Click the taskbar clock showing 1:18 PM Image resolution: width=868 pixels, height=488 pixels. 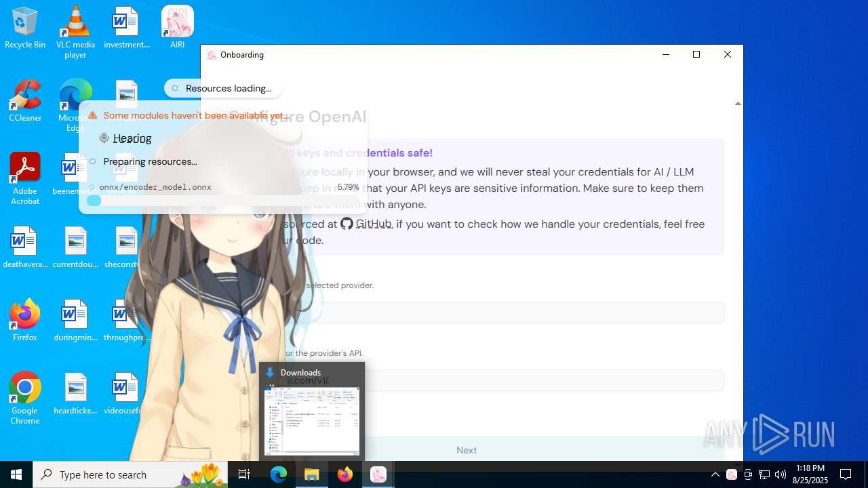(810, 474)
